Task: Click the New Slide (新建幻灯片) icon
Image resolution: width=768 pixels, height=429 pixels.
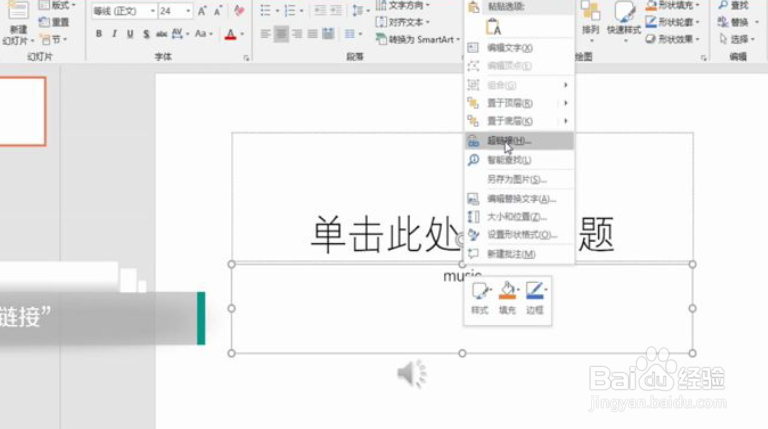Action: (x=18, y=11)
